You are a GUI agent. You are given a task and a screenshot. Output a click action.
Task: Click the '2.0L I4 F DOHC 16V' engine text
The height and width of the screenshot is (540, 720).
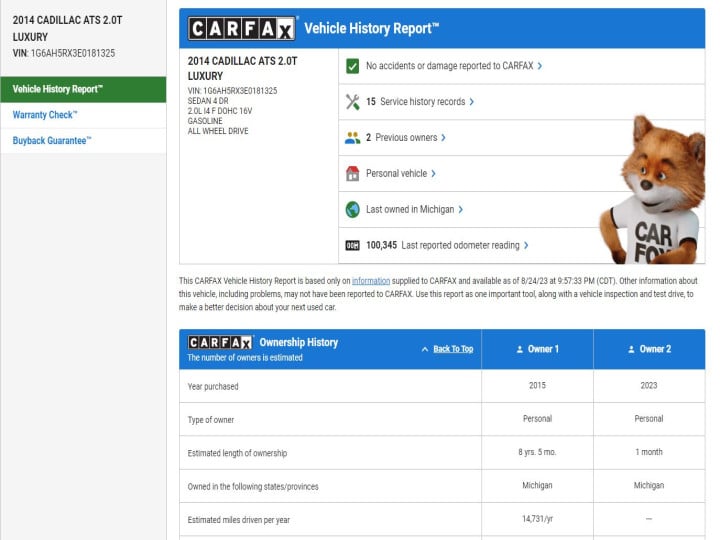(x=219, y=111)
